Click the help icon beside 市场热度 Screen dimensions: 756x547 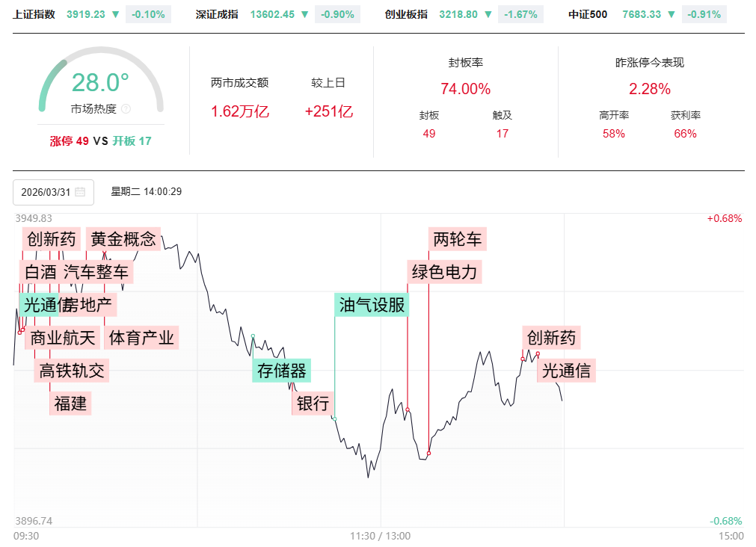click(x=126, y=109)
